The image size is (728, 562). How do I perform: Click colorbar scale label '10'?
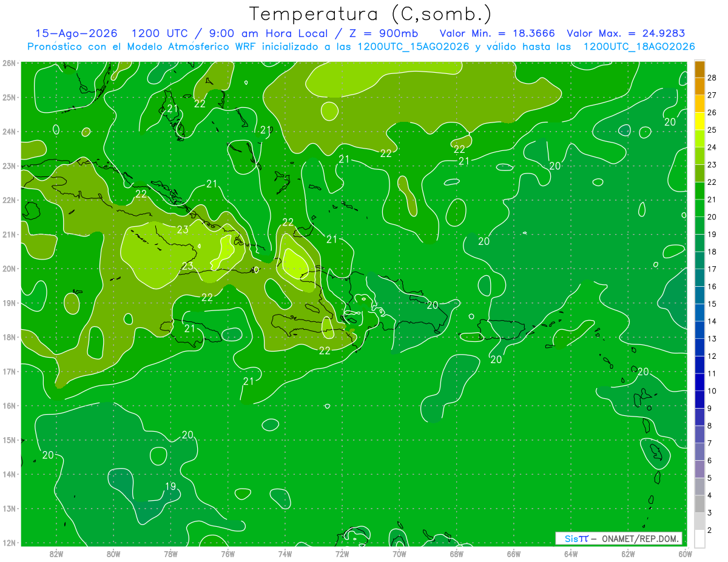pos(713,391)
